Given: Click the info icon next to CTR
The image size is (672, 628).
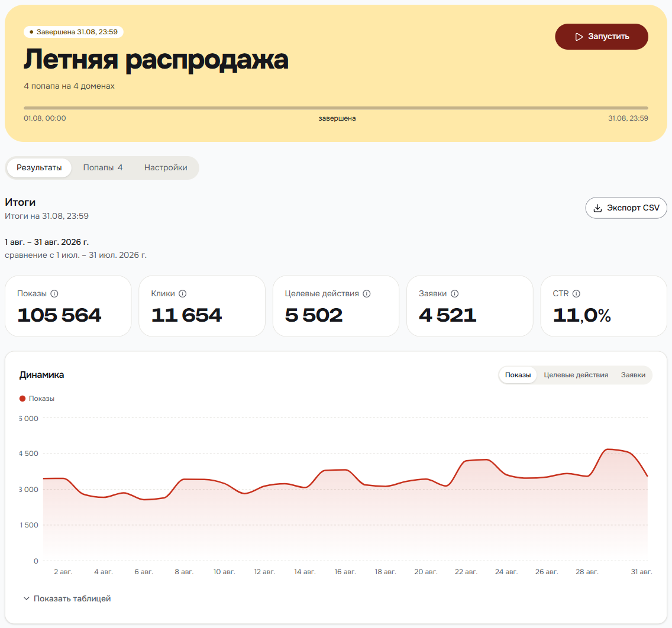Looking at the screenshot, I should coord(576,294).
